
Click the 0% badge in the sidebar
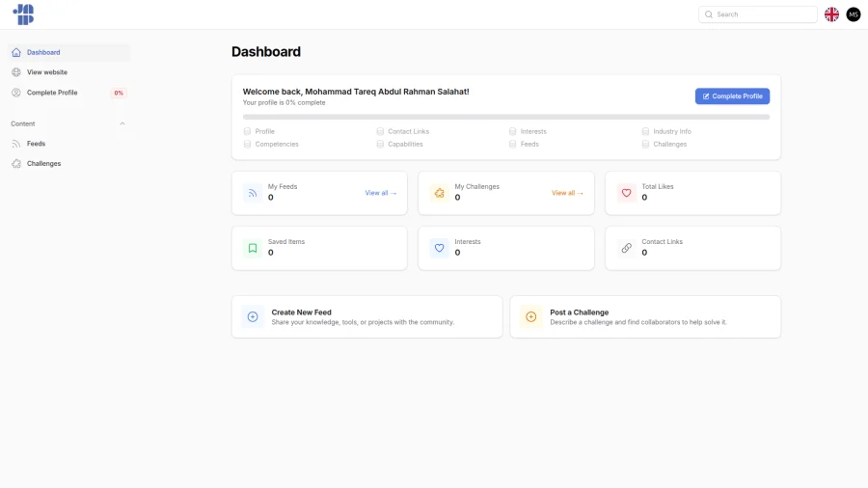(119, 93)
